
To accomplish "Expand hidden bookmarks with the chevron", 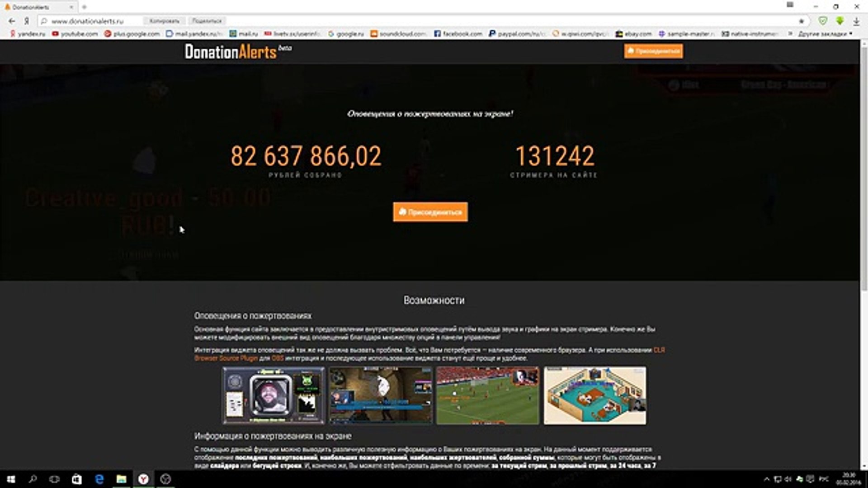I will pos(790,34).
